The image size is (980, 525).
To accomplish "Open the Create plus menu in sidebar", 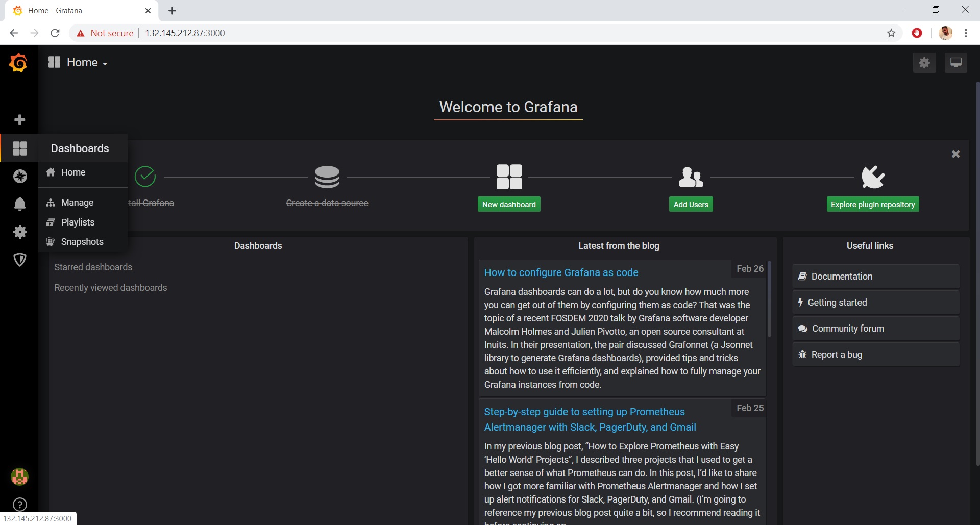I will pyautogui.click(x=20, y=120).
